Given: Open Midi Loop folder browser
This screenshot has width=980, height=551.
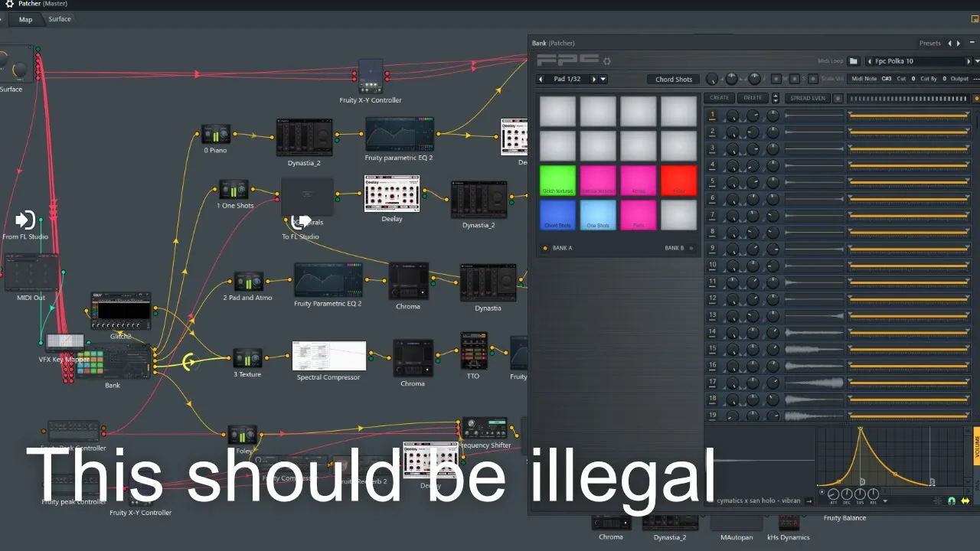Looking at the screenshot, I should [x=854, y=61].
